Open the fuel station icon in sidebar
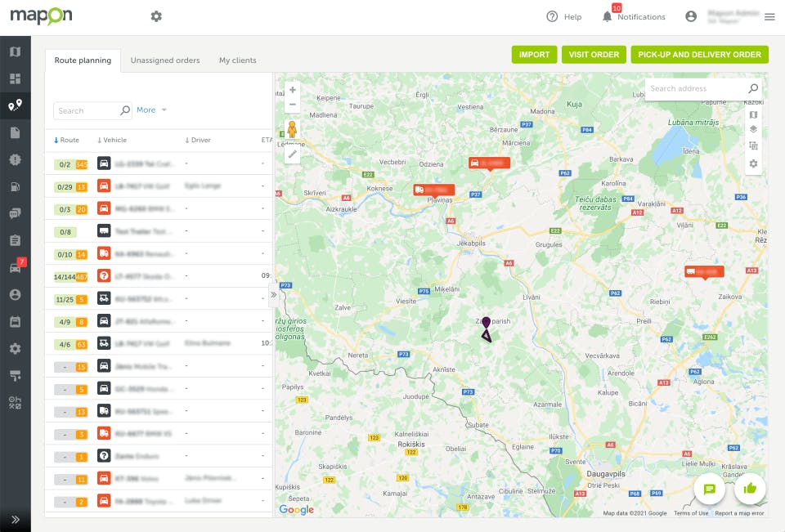This screenshot has width=785, height=532. 15,186
